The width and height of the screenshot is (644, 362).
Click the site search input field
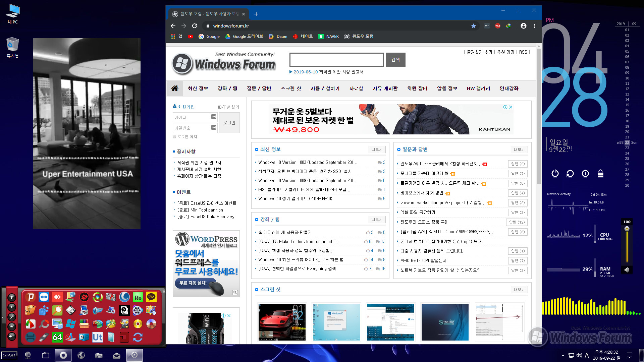click(337, 59)
